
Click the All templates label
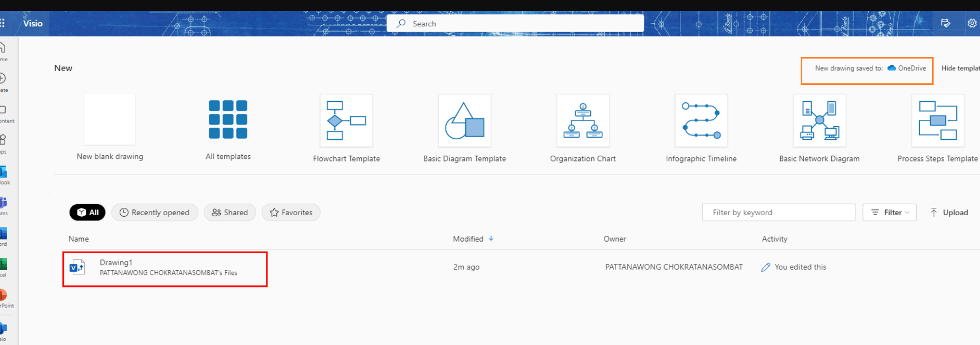(x=228, y=157)
